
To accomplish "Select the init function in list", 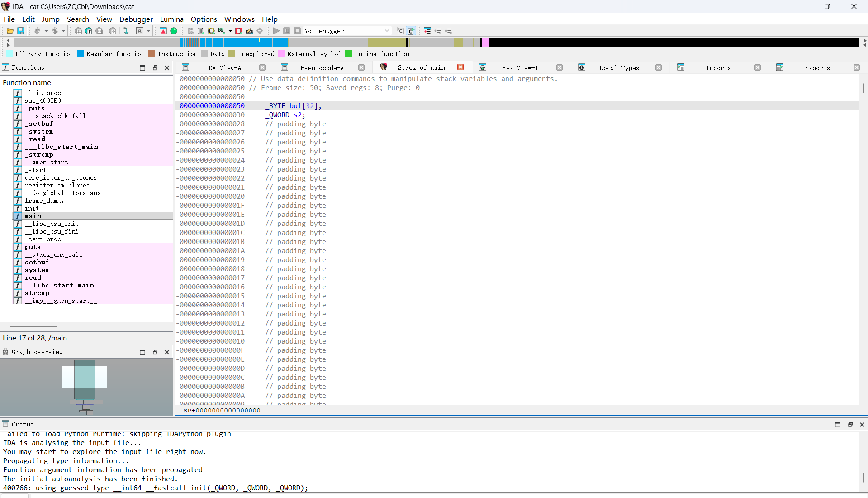I will pos(92,208).
